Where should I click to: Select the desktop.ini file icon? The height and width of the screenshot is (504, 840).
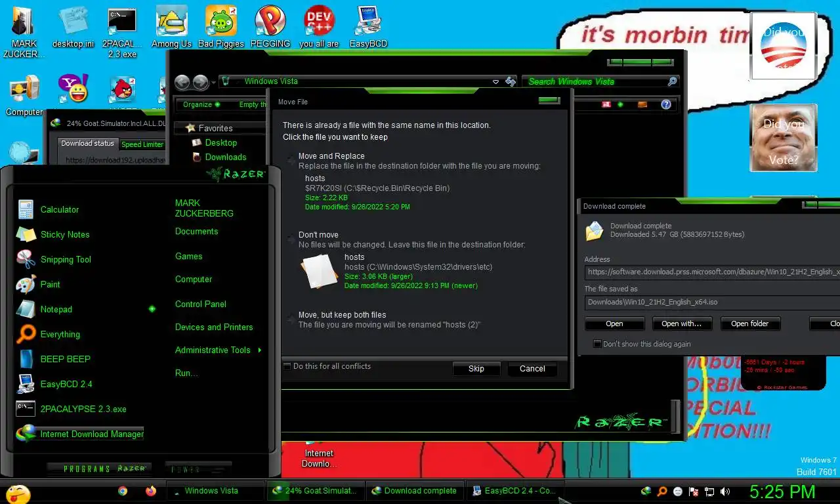tap(73, 27)
